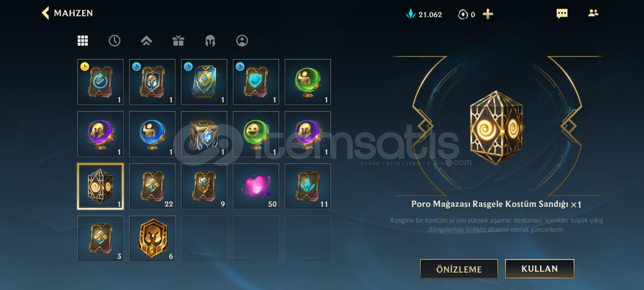Viewport: 644px width, 290px height.
Task: Select the orange helmet badge with 6
Action: [152, 238]
